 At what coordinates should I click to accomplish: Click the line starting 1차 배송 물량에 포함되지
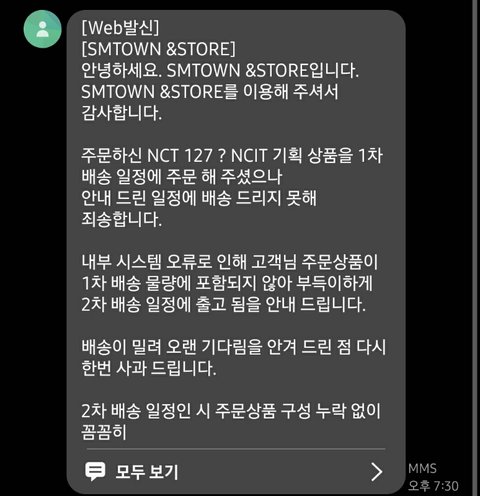coord(227,283)
